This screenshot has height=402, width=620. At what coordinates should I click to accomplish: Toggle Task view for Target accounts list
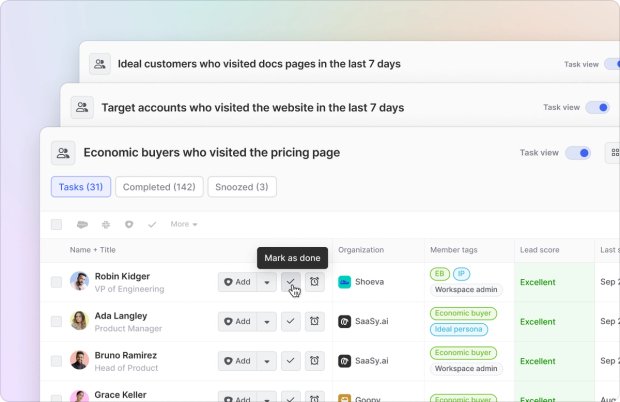click(598, 107)
